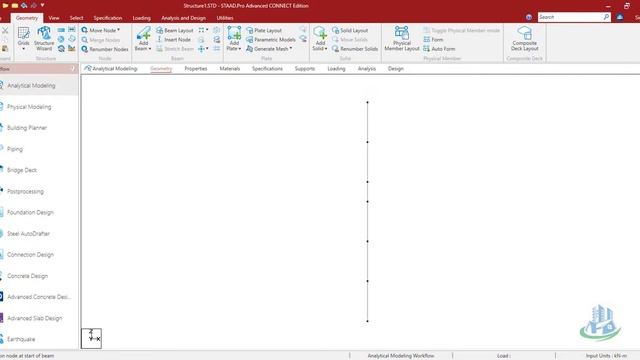
Task: Open the Postprocessing workflow
Action: tap(39, 191)
